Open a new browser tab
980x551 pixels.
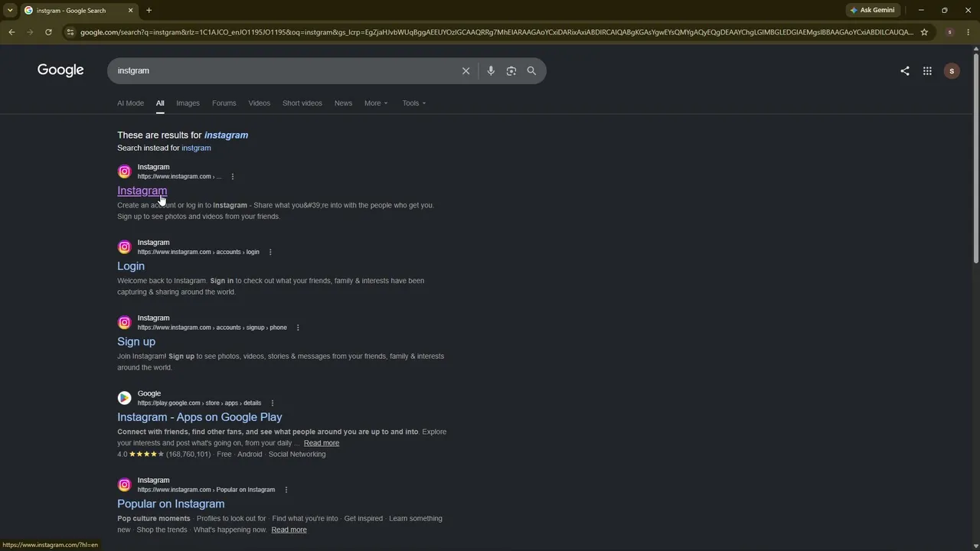(x=149, y=11)
